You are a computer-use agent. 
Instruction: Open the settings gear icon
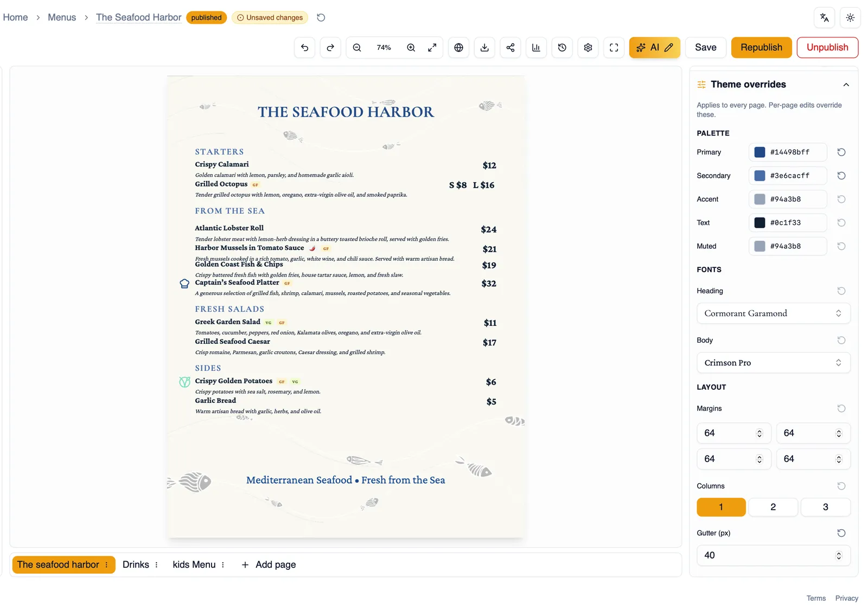tap(588, 48)
